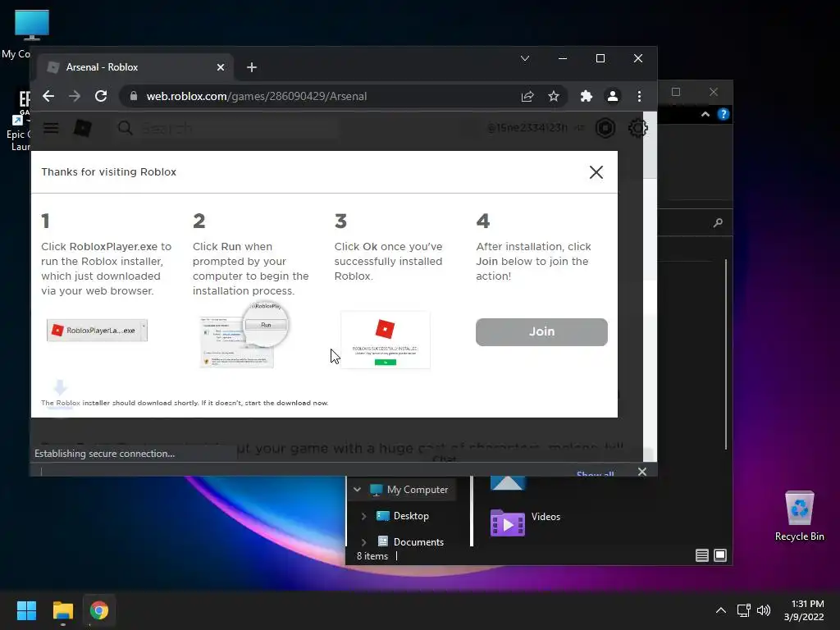This screenshot has width=840, height=630.
Task: Open the Chrome extensions puzzle icon
Action: [x=586, y=97]
